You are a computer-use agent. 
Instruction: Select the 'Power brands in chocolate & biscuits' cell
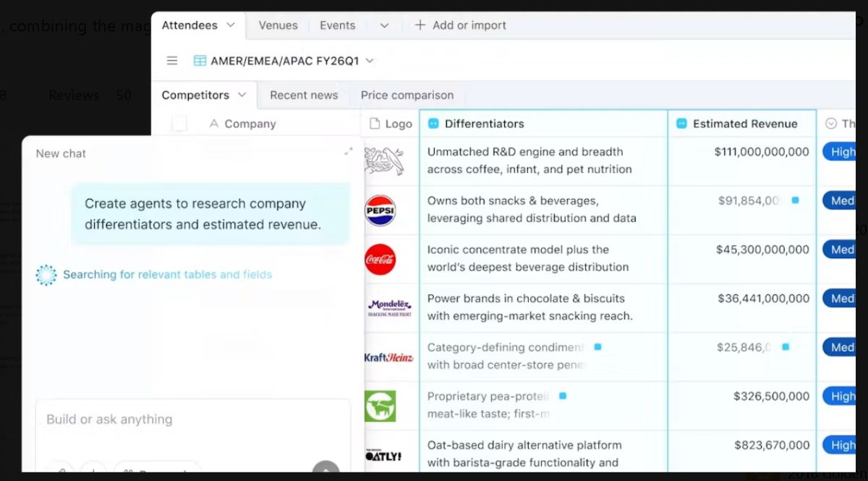click(x=544, y=307)
